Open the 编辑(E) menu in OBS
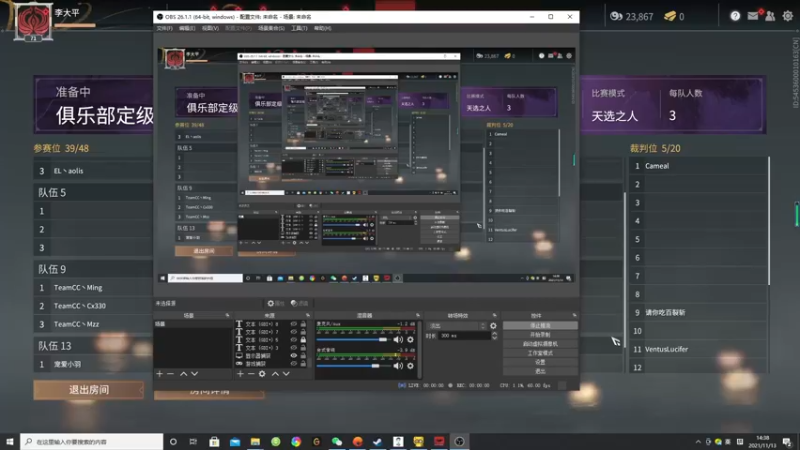800x450 pixels. pos(187,28)
